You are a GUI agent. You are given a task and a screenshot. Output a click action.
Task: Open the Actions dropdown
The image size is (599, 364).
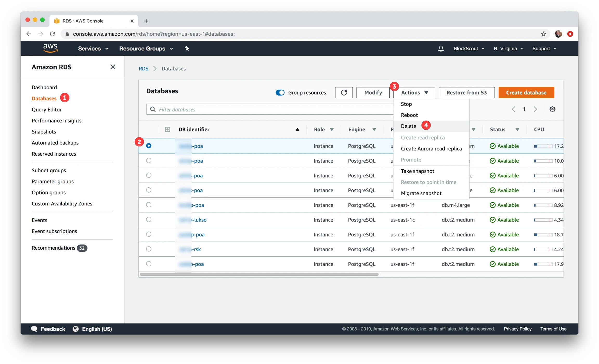pos(414,92)
